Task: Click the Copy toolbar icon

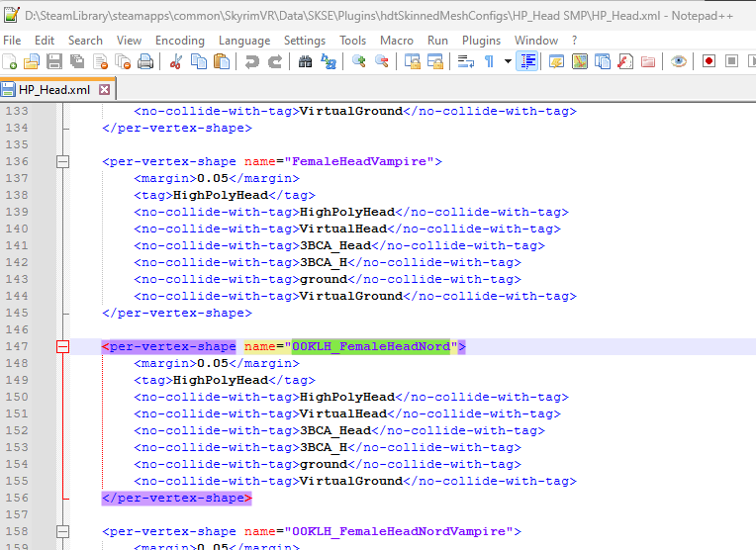Action: [x=199, y=61]
